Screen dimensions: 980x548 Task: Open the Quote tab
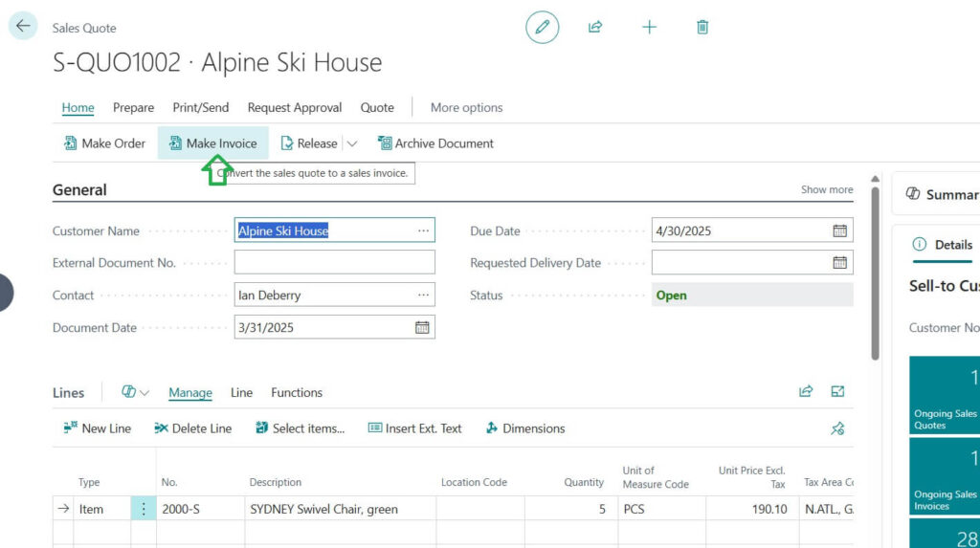pyautogui.click(x=377, y=107)
